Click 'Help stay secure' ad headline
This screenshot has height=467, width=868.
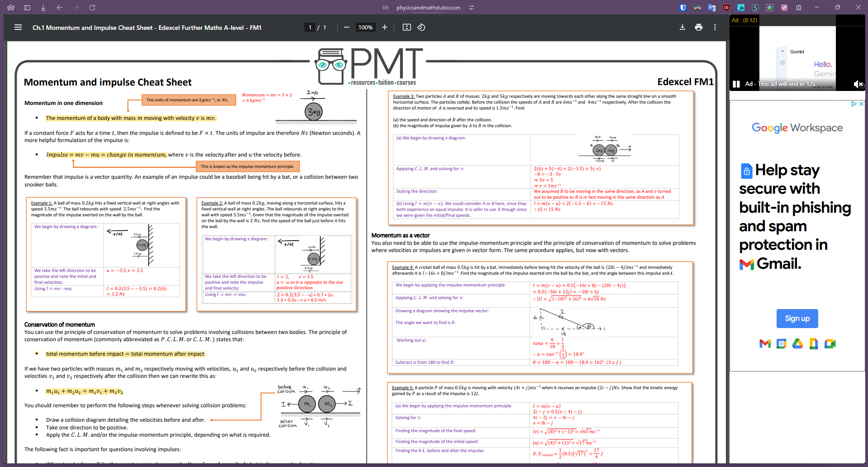[795, 216]
